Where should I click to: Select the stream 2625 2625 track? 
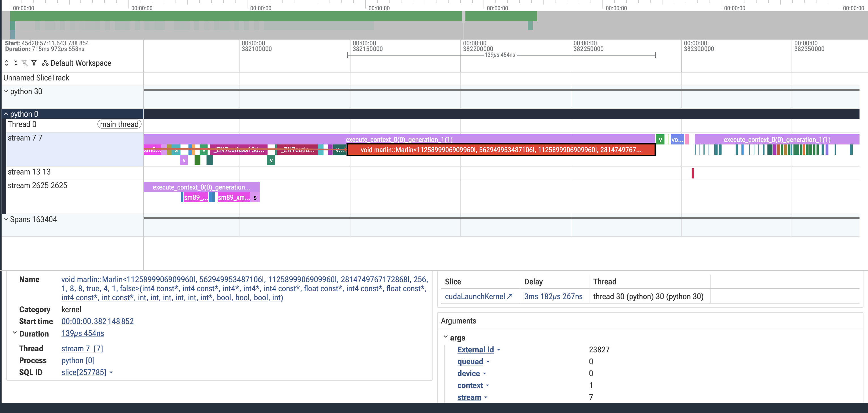coord(72,197)
